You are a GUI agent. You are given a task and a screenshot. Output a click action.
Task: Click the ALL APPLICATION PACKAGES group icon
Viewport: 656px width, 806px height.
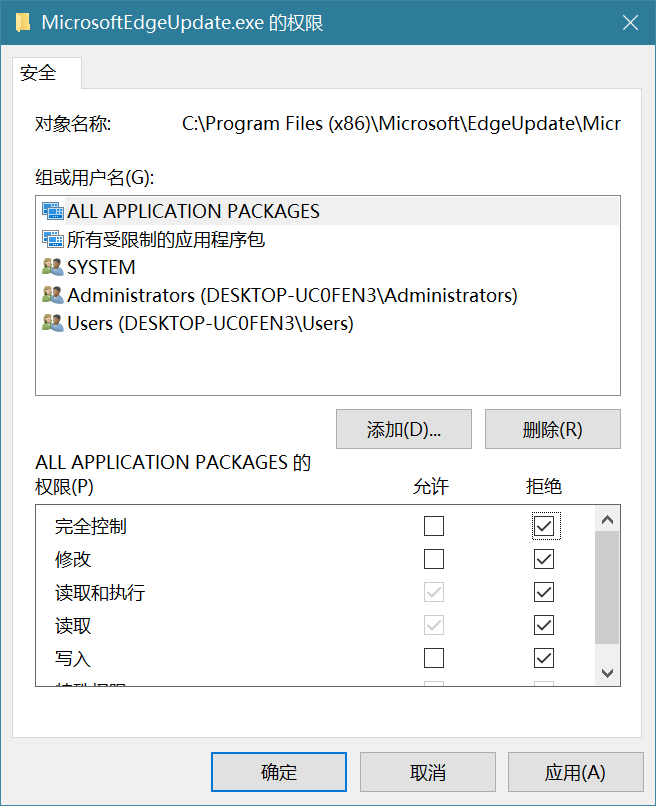(52, 211)
